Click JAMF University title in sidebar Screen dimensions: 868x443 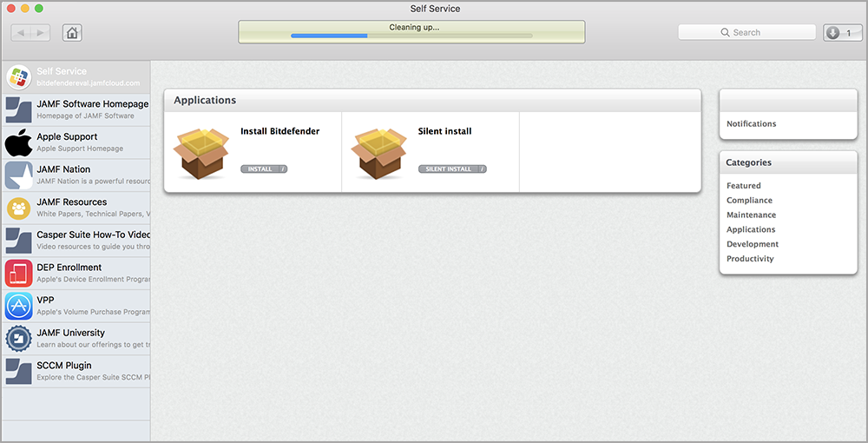point(70,333)
